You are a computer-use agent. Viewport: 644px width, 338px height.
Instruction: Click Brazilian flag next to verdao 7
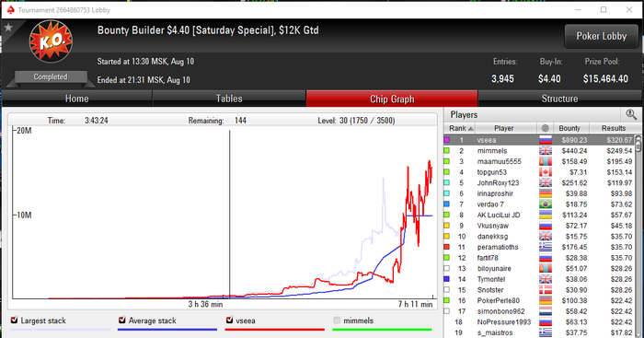pyautogui.click(x=546, y=204)
